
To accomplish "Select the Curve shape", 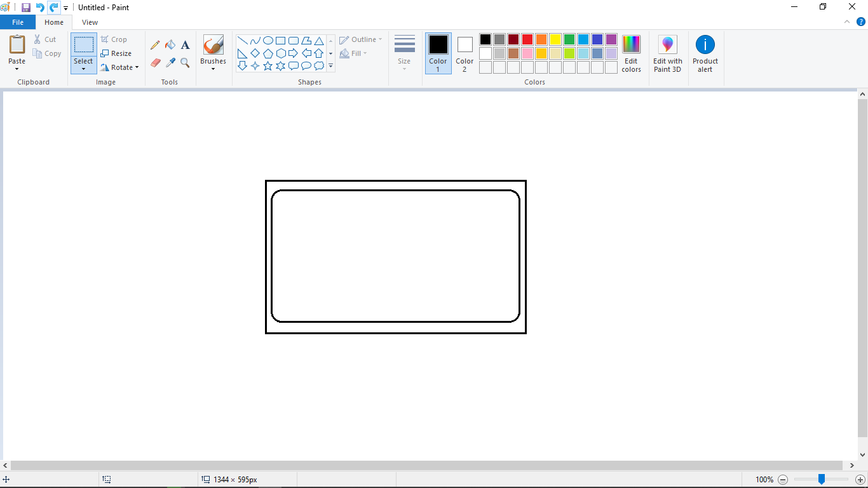I will [x=255, y=41].
